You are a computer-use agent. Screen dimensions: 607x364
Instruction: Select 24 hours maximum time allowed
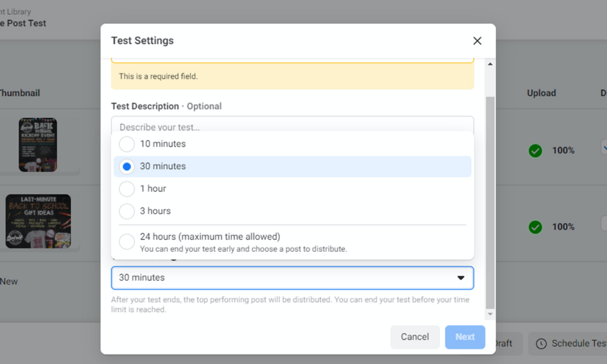click(126, 241)
